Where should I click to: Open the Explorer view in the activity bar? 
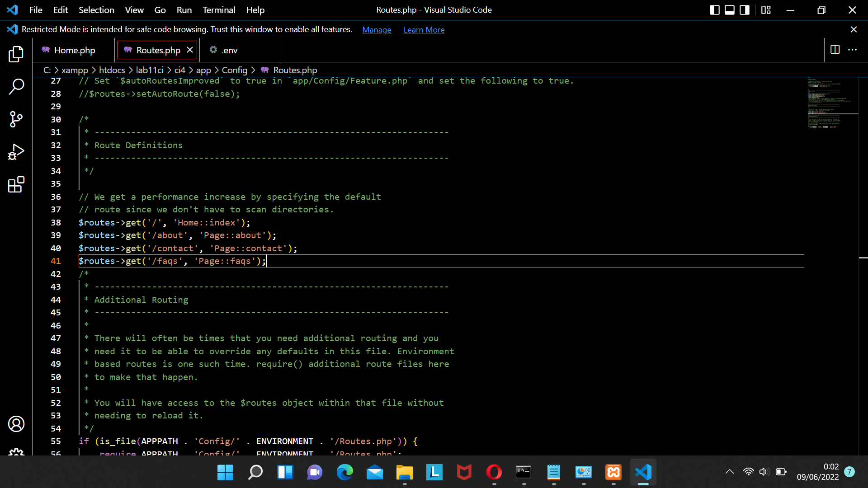pos(16,54)
